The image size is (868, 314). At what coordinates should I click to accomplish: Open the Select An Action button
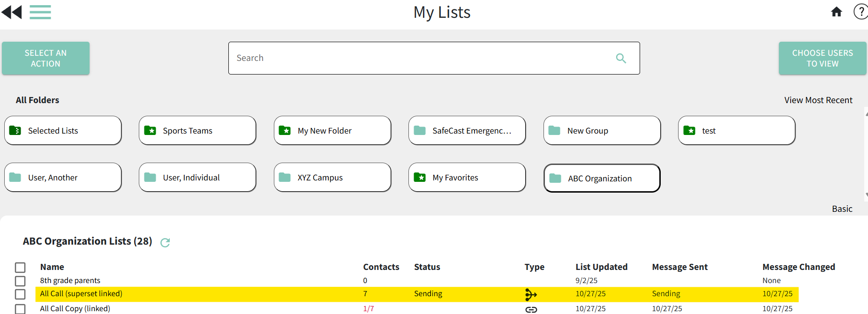pyautogui.click(x=45, y=58)
